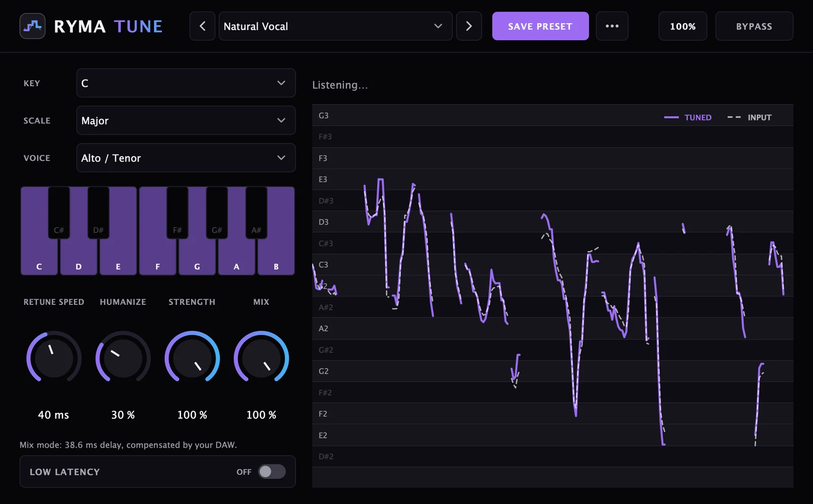Open the Voice dropdown showing Alto / Tenor
The width and height of the screenshot is (813, 504).
pos(186,158)
